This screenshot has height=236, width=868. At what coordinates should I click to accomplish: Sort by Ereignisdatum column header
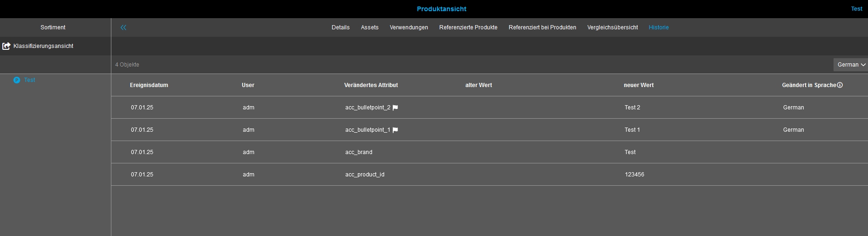pos(149,85)
